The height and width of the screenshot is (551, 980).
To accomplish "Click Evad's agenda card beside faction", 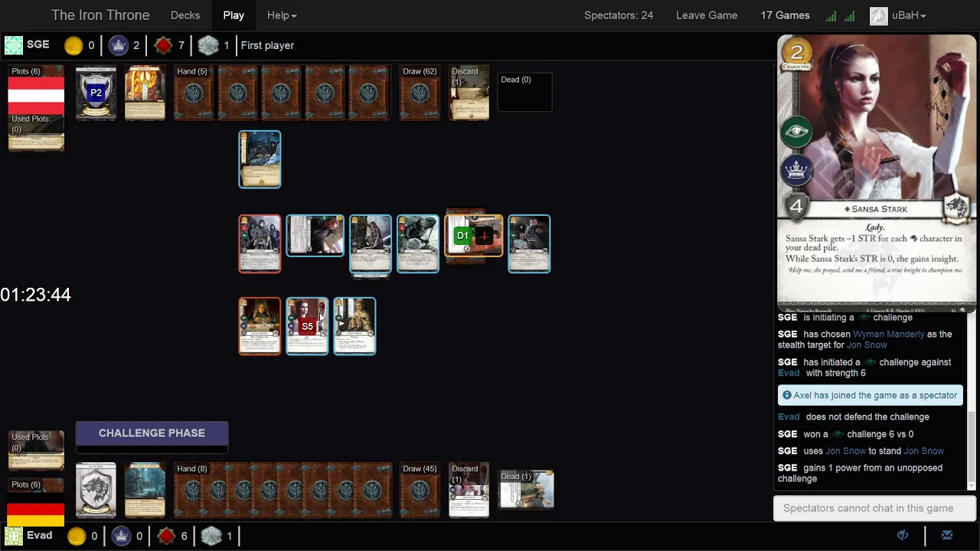I will tap(145, 491).
